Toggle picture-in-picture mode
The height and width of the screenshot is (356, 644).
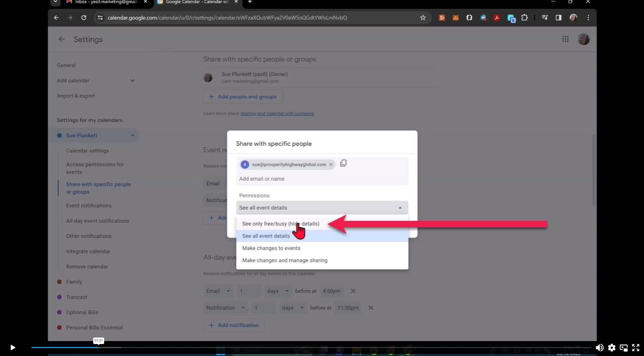(x=624, y=348)
